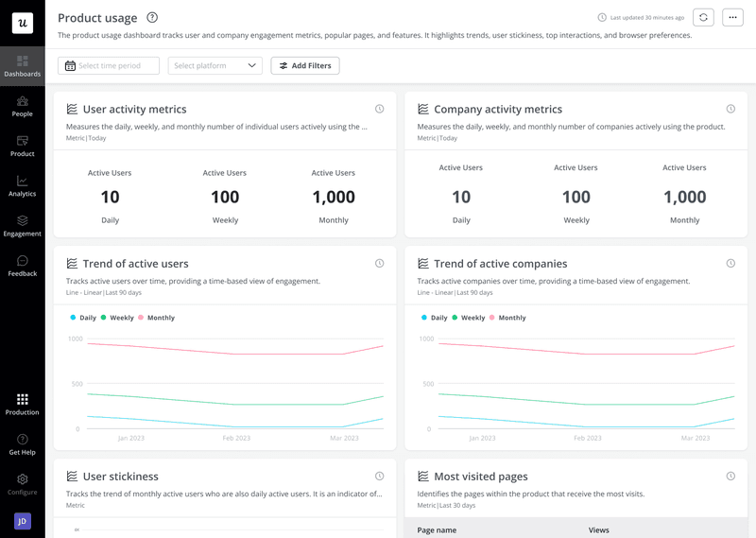Open Analytics in the sidebar
The height and width of the screenshot is (538, 756).
[x=22, y=185]
